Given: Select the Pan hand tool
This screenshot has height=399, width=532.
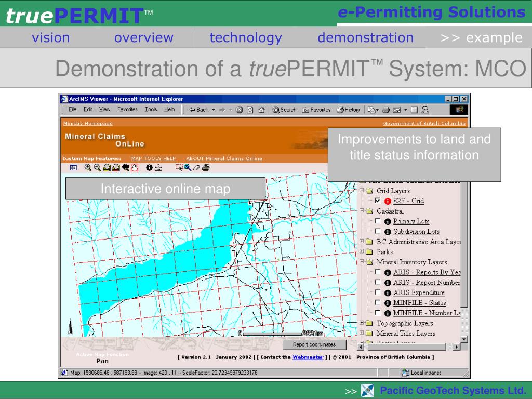Looking at the screenshot, I should (135, 168).
